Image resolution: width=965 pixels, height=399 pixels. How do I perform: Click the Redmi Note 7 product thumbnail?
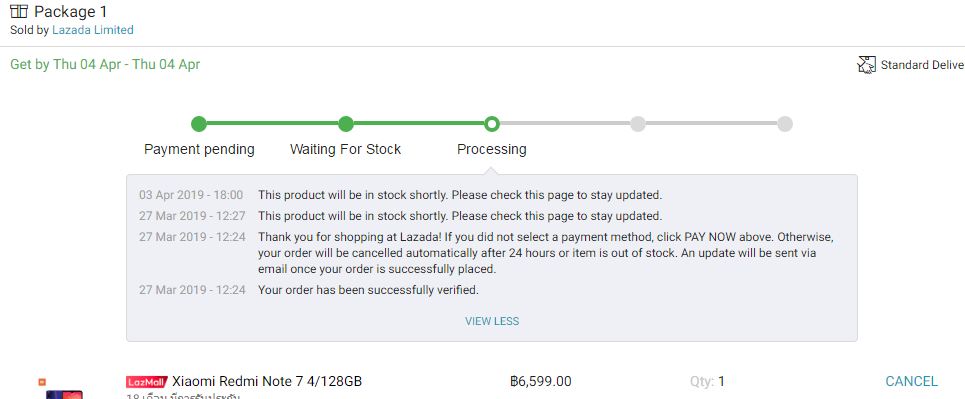[64, 394]
